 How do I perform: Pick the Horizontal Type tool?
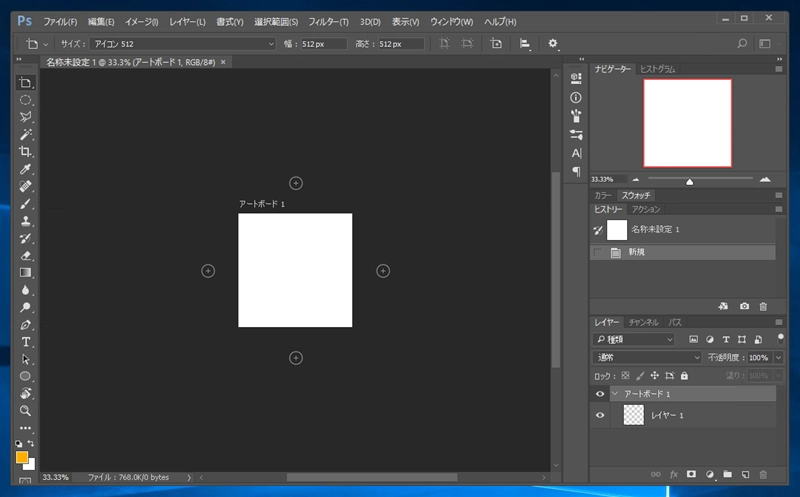click(x=26, y=342)
